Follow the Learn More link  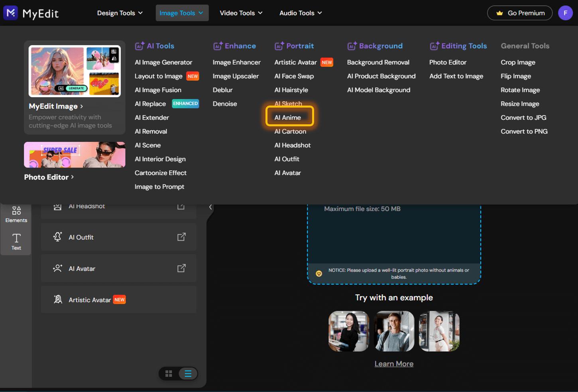pos(394,364)
